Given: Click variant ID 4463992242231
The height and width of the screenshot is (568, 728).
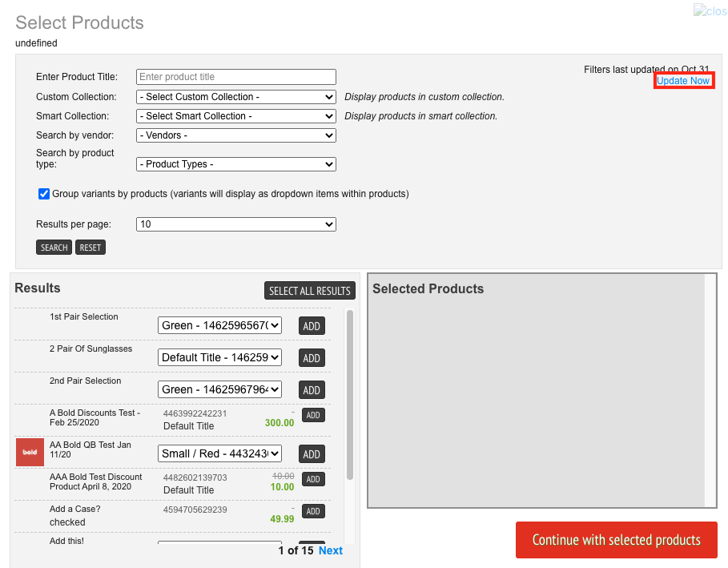Looking at the screenshot, I should (x=195, y=414).
